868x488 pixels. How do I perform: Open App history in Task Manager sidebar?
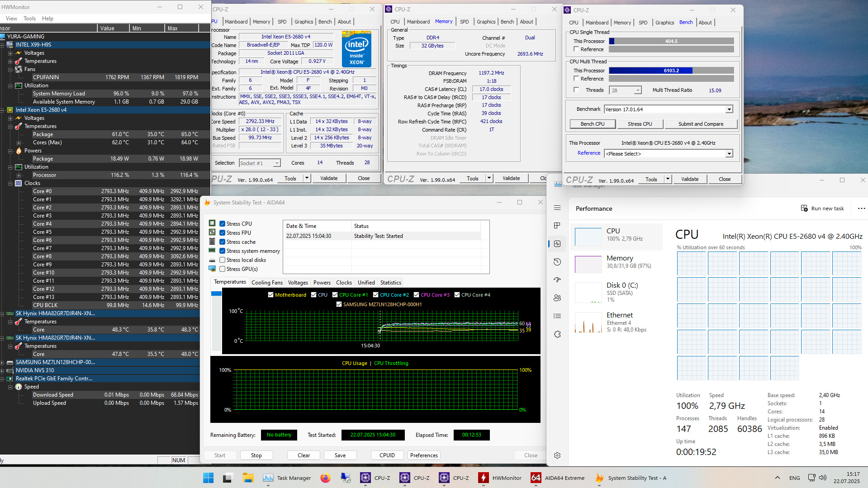557,262
